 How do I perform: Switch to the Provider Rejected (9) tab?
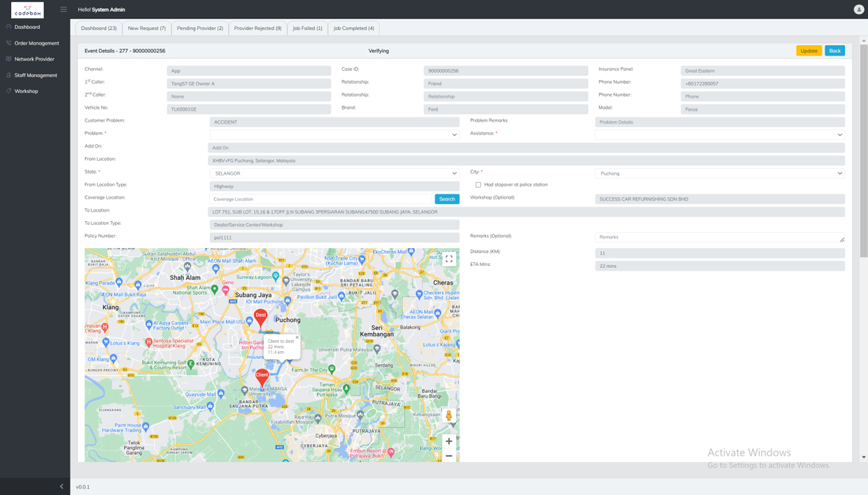[257, 28]
